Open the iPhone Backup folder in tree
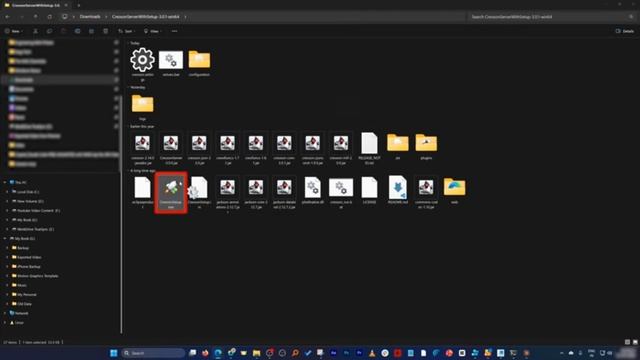This screenshot has height=360, width=640. pyautogui.click(x=26, y=267)
